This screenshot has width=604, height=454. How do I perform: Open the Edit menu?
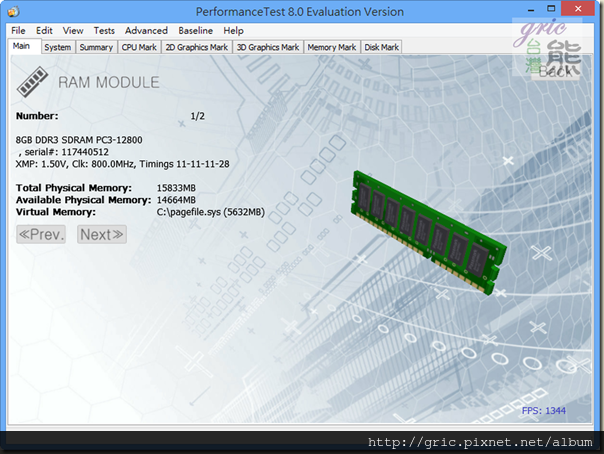[x=44, y=30]
